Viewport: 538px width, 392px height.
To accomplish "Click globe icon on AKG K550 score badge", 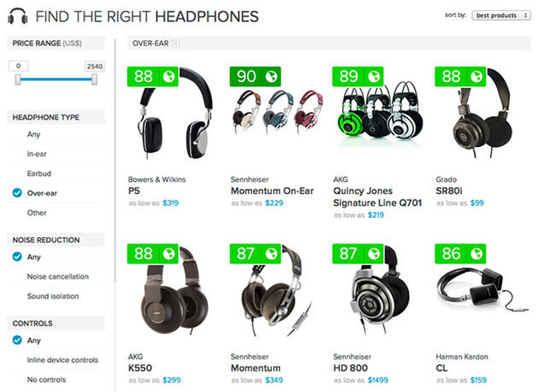I will (168, 254).
